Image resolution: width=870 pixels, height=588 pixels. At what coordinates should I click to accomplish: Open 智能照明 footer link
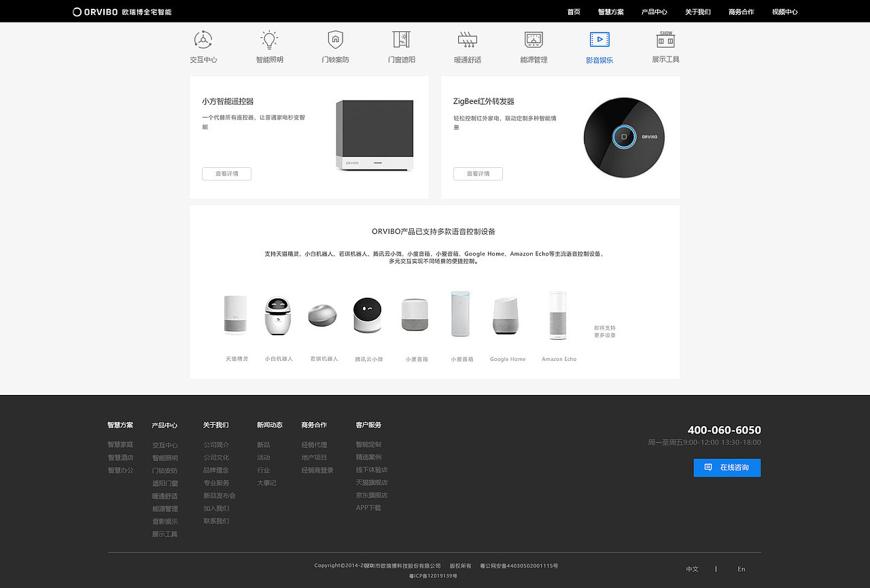click(x=165, y=458)
